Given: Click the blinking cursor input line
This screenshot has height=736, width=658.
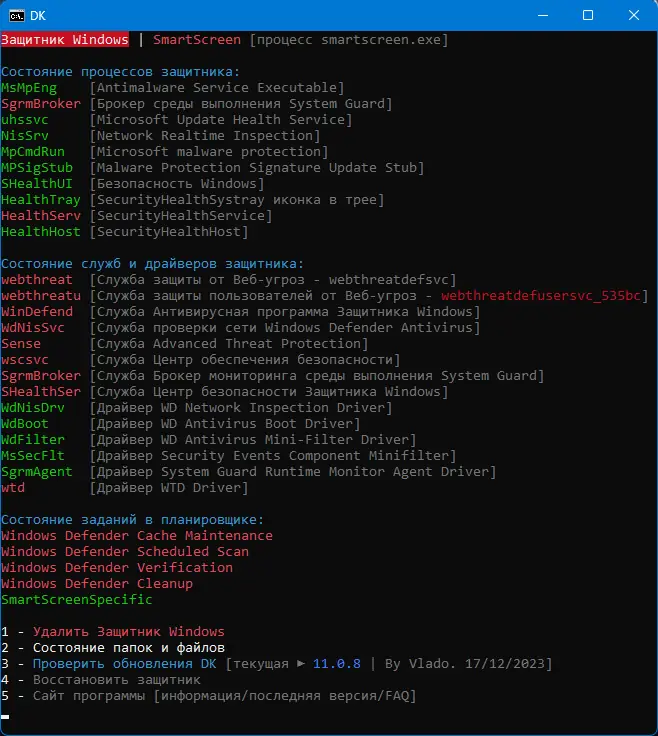Looking at the screenshot, I should point(6,716).
